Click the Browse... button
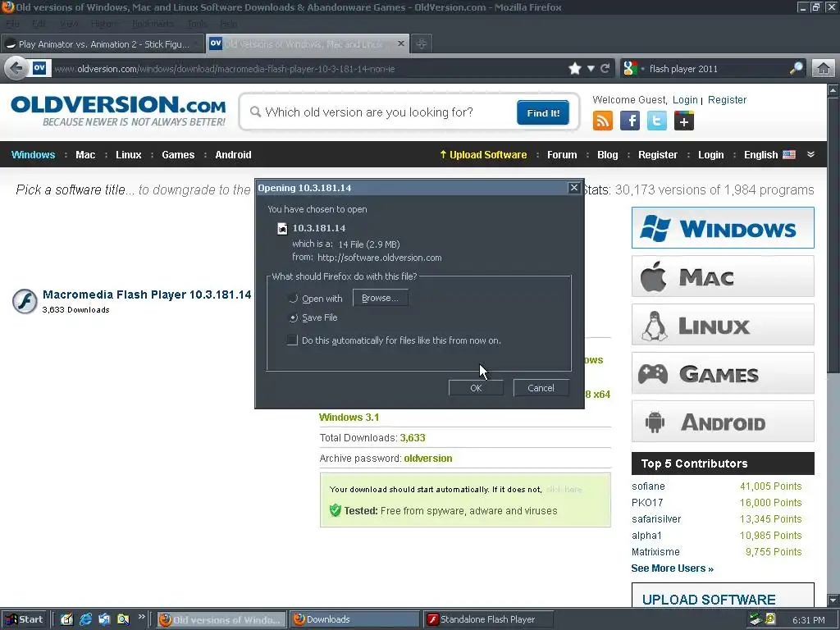 (x=380, y=298)
